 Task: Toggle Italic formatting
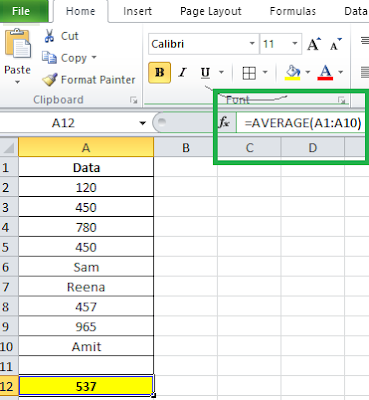(182, 72)
